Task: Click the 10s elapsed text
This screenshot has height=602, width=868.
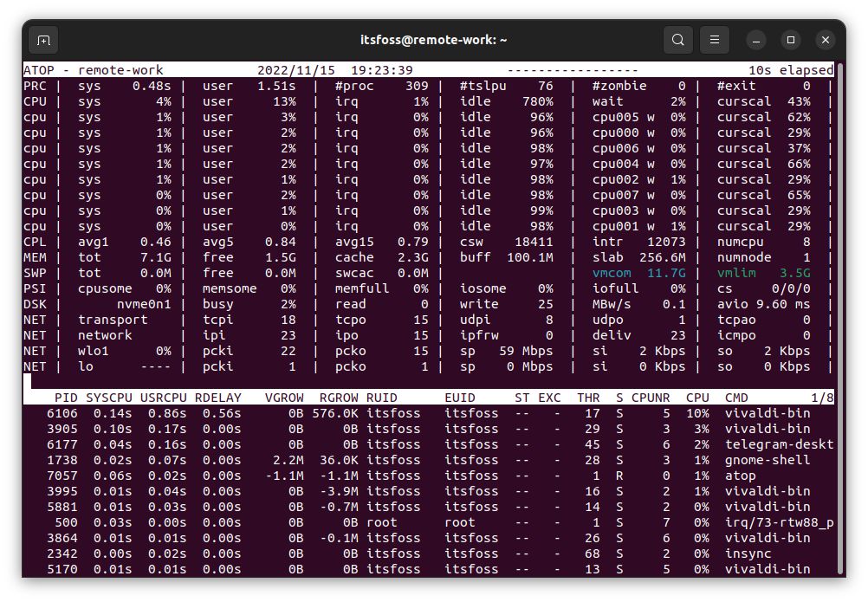Action: tap(791, 70)
